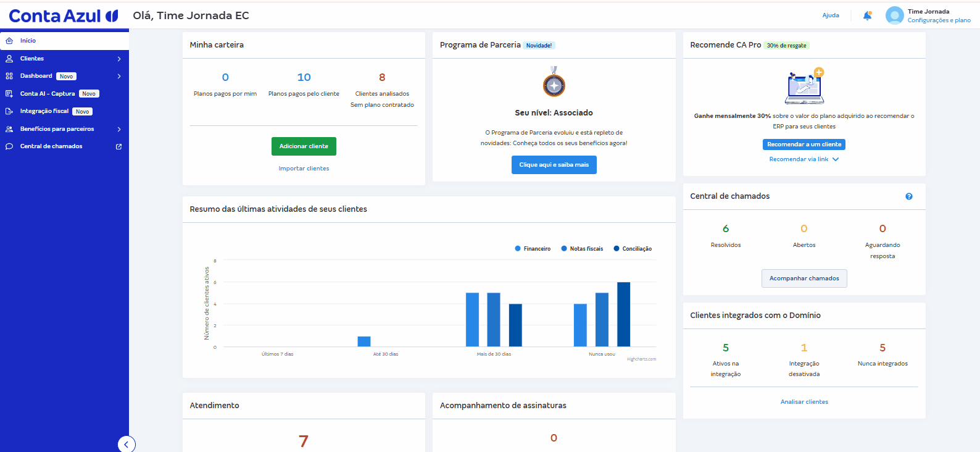Open the Clientes menu item
The height and width of the screenshot is (452, 980).
tap(64, 59)
